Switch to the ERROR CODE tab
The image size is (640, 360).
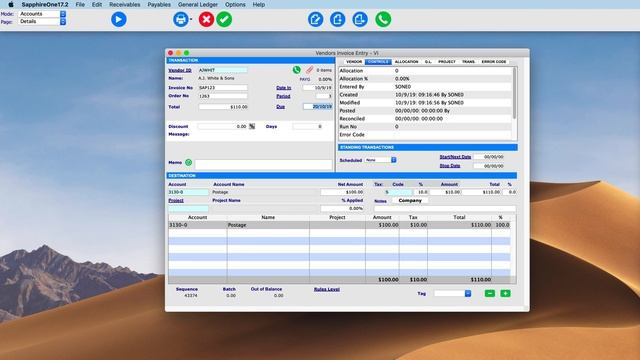pos(493,62)
